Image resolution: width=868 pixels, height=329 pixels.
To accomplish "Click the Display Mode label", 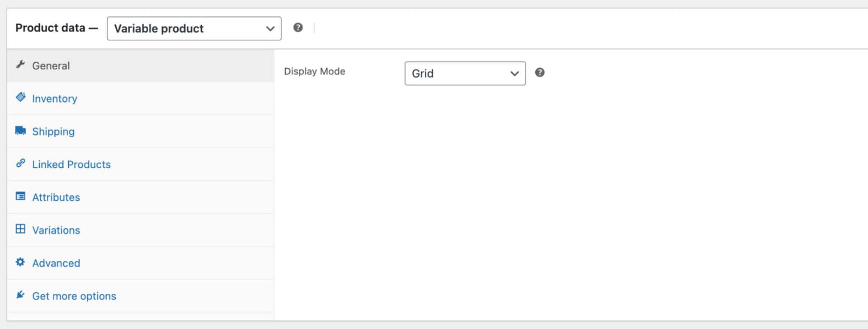I will coord(315,71).
